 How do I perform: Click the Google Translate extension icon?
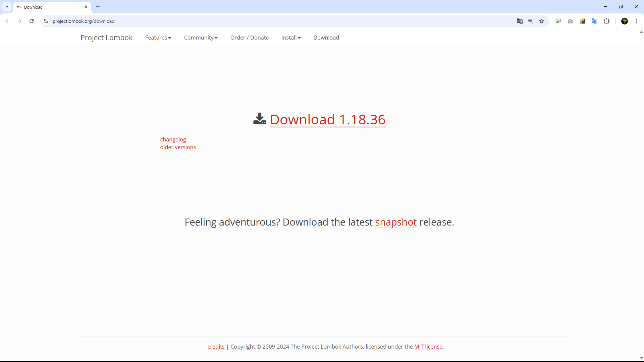click(x=594, y=21)
